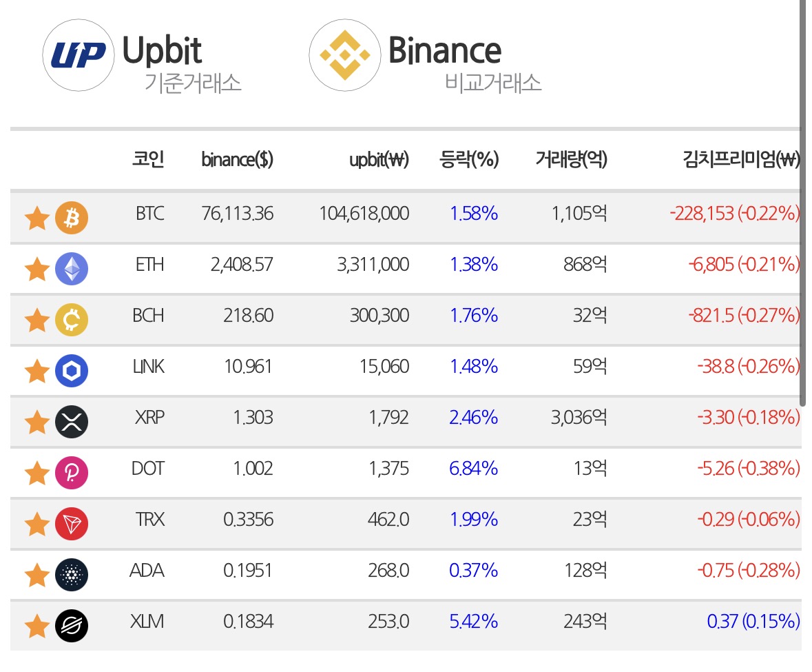This screenshot has width=812, height=672.
Task: Open the Bitcoin coin icon
Action: [x=72, y=218]
